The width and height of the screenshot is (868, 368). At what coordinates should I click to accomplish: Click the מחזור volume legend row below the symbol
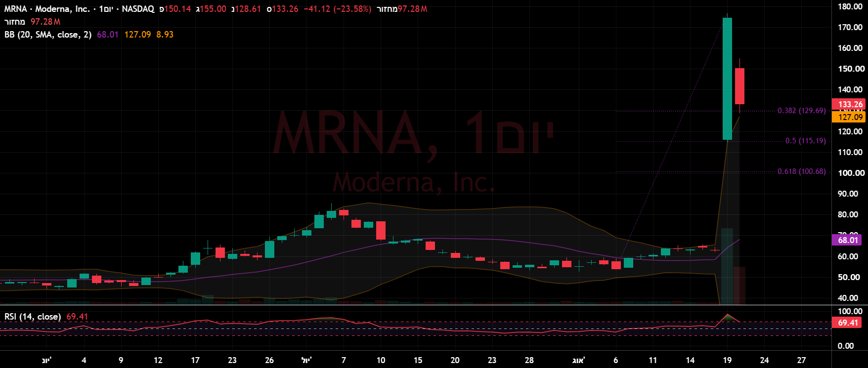33,22
